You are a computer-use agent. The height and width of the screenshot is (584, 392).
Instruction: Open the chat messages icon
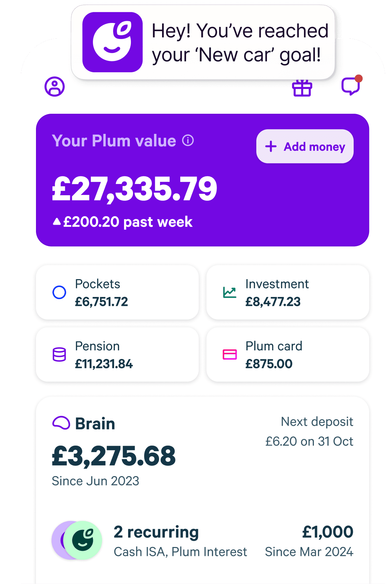click(x=351, y=86)
